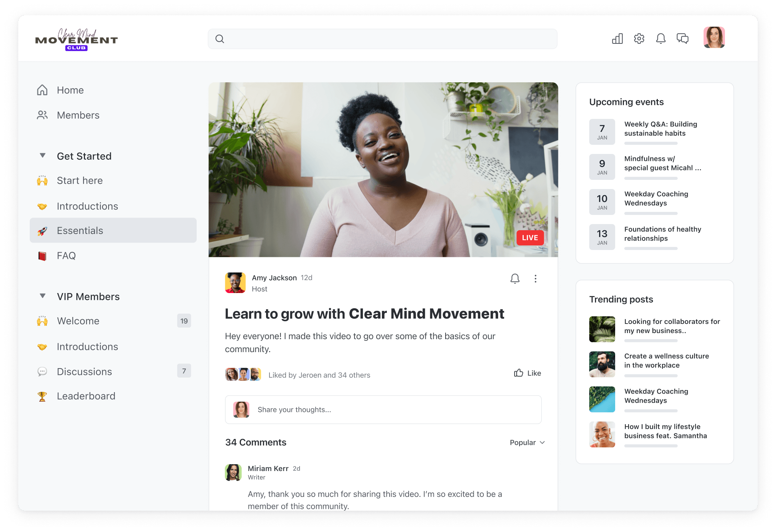Click the Amy Jackson author name

(x=274, y=278)
